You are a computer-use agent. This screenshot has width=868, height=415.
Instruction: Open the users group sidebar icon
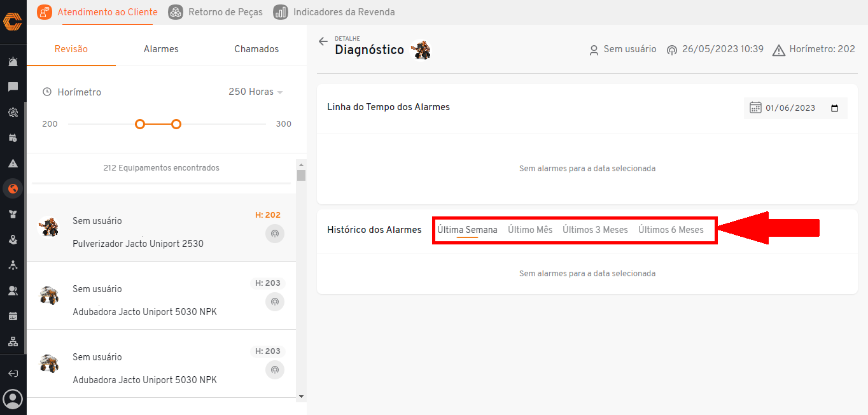pos(13,291)
